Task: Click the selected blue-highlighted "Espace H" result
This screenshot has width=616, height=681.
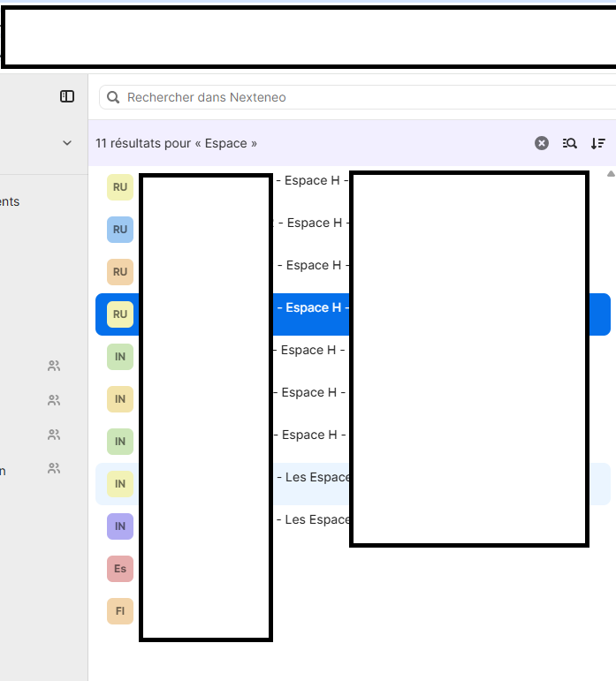Action: 313,308
